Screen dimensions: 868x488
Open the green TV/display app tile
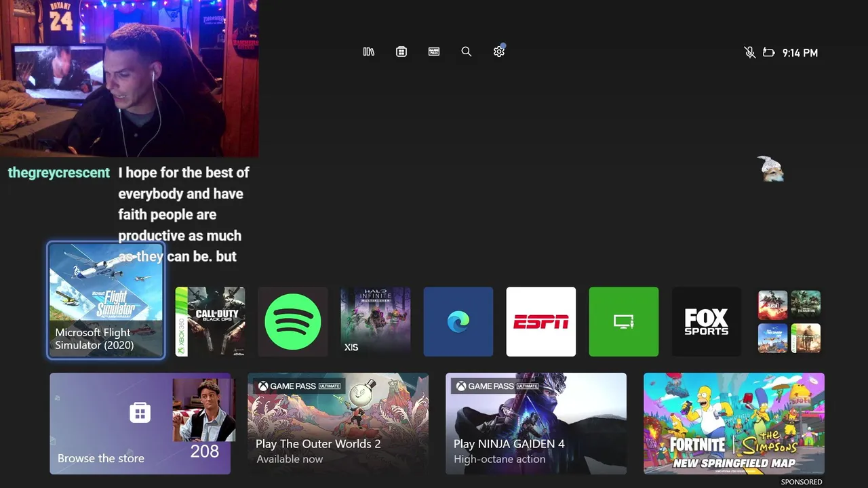coord(624,321)
